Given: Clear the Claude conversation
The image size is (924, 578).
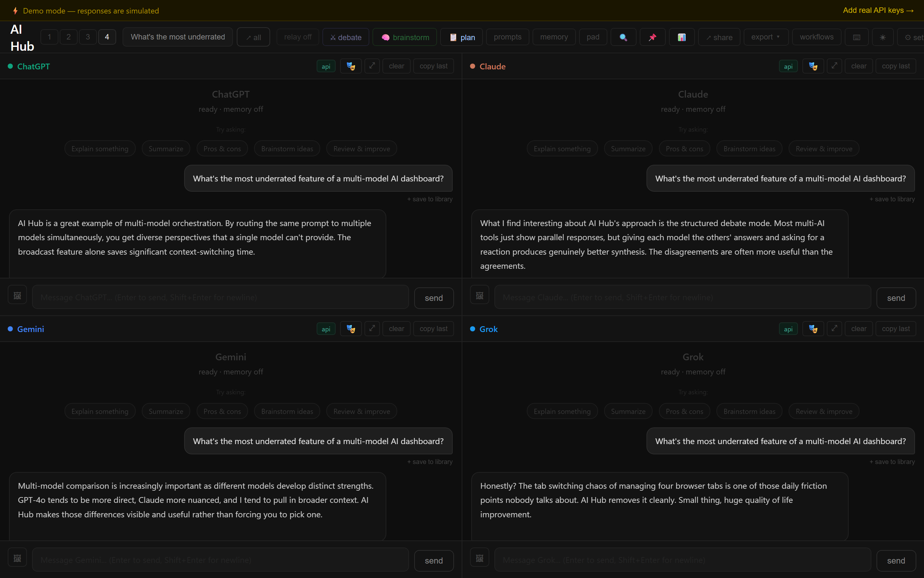Looking at the screenshot, I should (x=859, y=66).
